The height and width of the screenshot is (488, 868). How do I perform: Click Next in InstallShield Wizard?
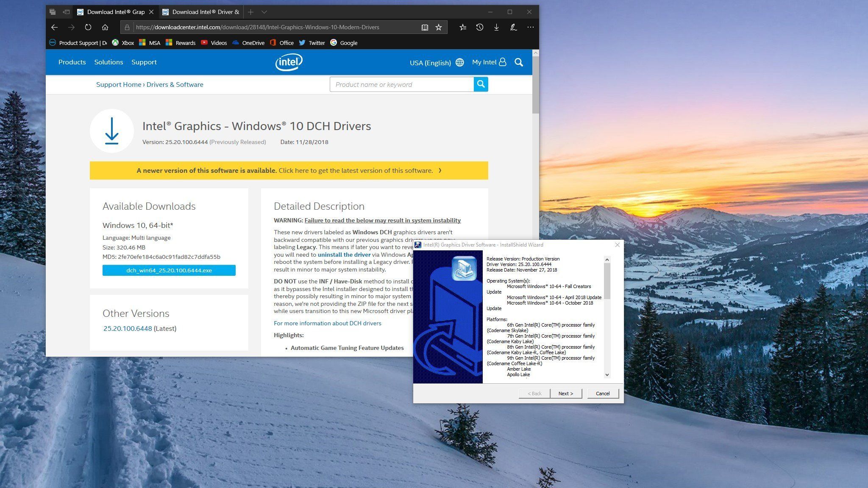pos(565,394)
